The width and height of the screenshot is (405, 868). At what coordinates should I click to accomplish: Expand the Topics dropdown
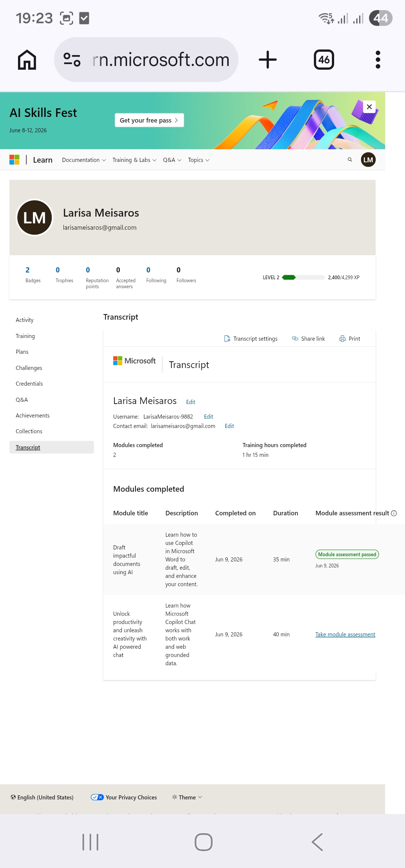click(x=199, y=160)
